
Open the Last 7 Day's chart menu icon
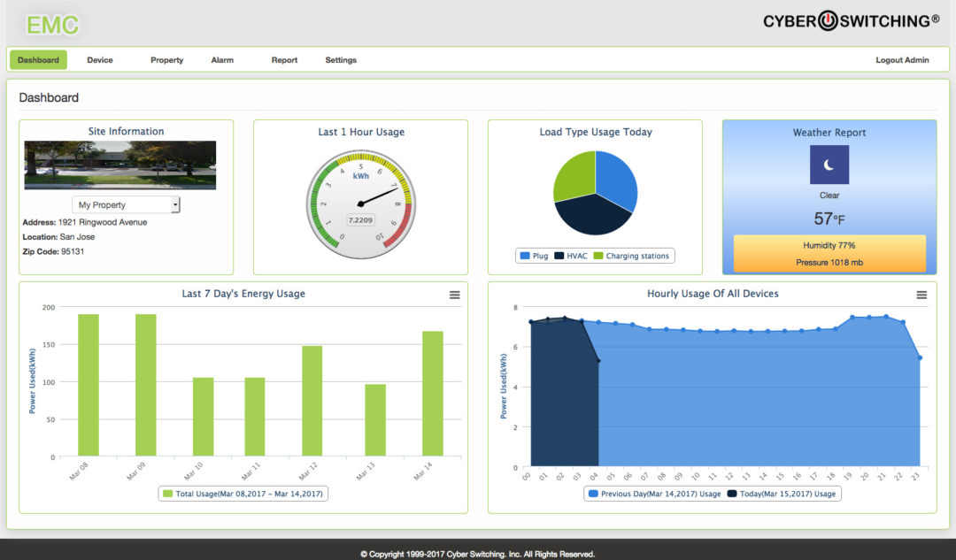(x=455, y=295)
